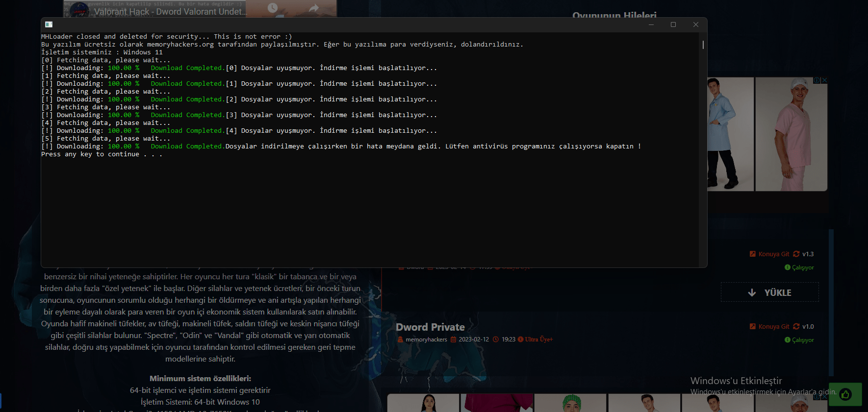Screen dimensions: 868x412
Task: Open the Valorant Hack video title
Action: tap(170, 12)
